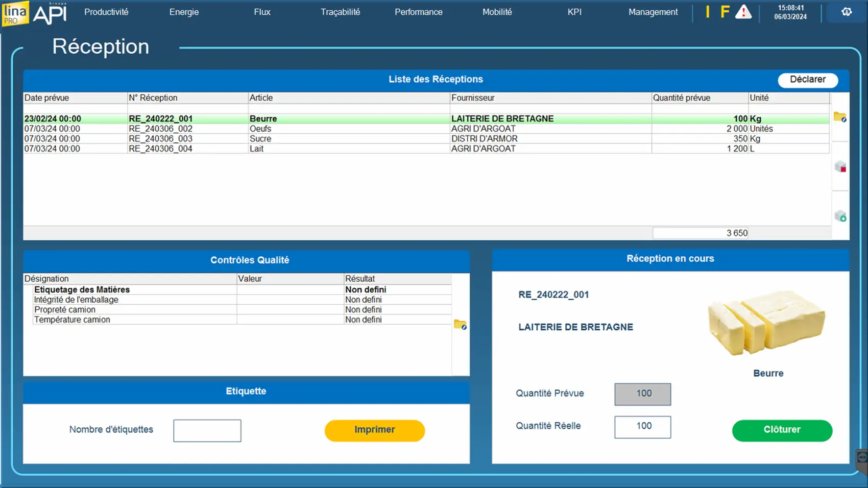868x488 pixels.
Task: Click the Quantité Réelle input field
Action: coord(642,426)
